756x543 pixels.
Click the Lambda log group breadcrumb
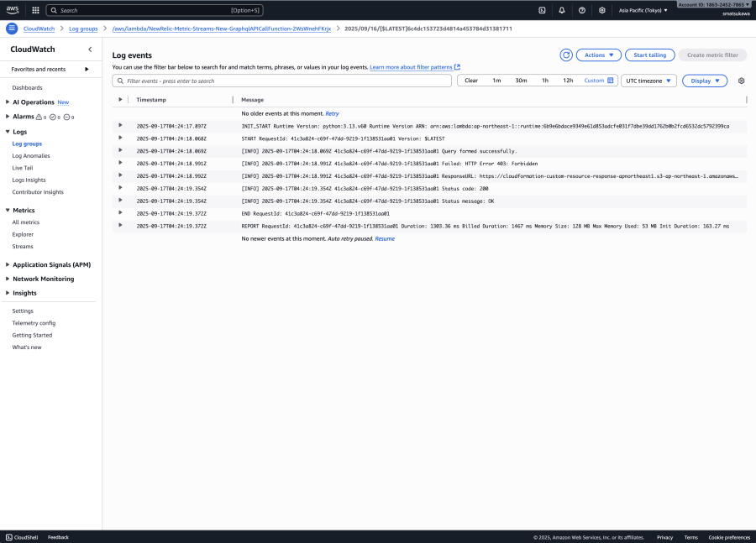pyautogui.click(x=222, y=29)
